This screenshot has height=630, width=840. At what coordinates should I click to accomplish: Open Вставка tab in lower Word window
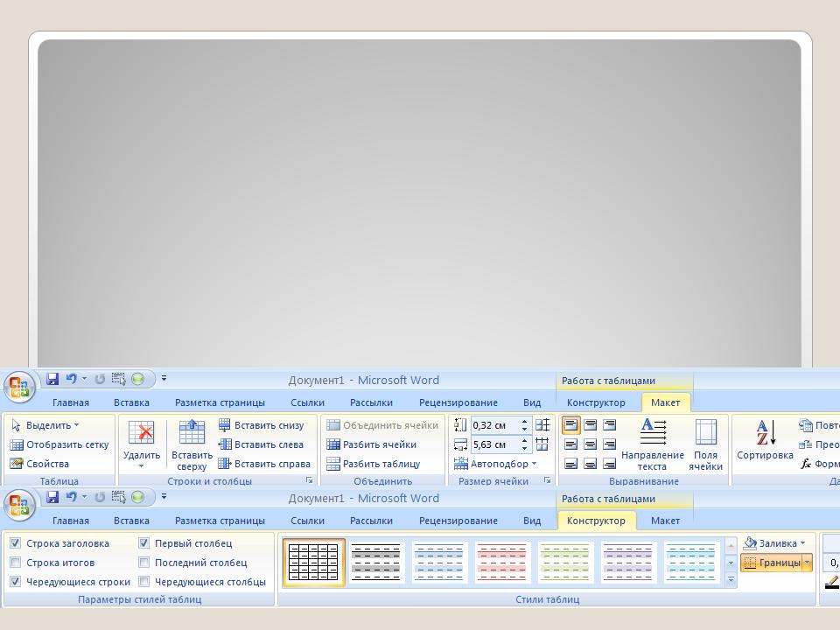[x=131, y=521]
